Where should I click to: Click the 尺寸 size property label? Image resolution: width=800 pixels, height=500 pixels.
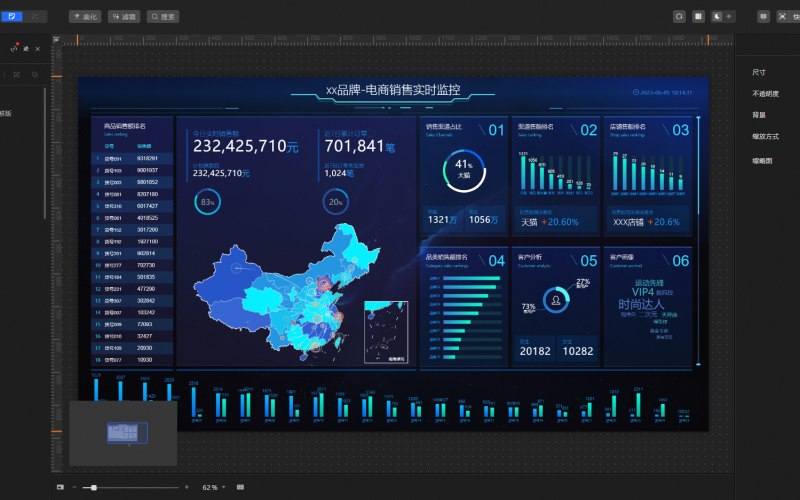(759, 72)
